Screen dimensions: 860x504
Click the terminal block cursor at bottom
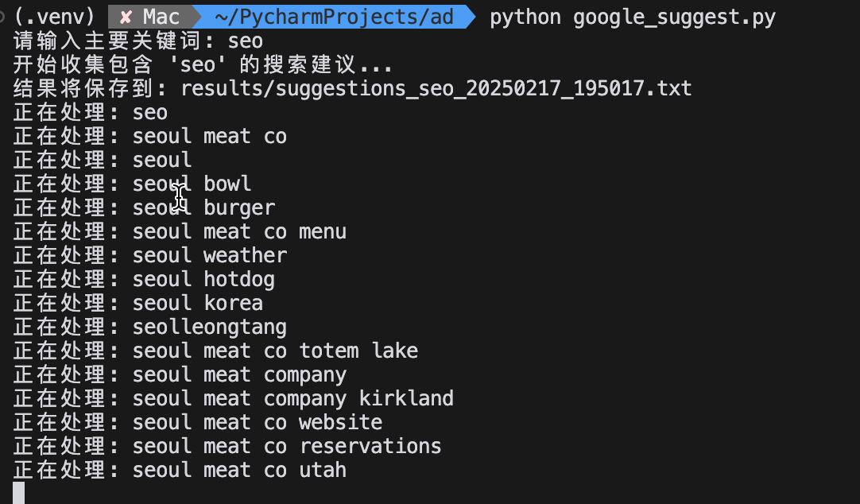point(18,493)
